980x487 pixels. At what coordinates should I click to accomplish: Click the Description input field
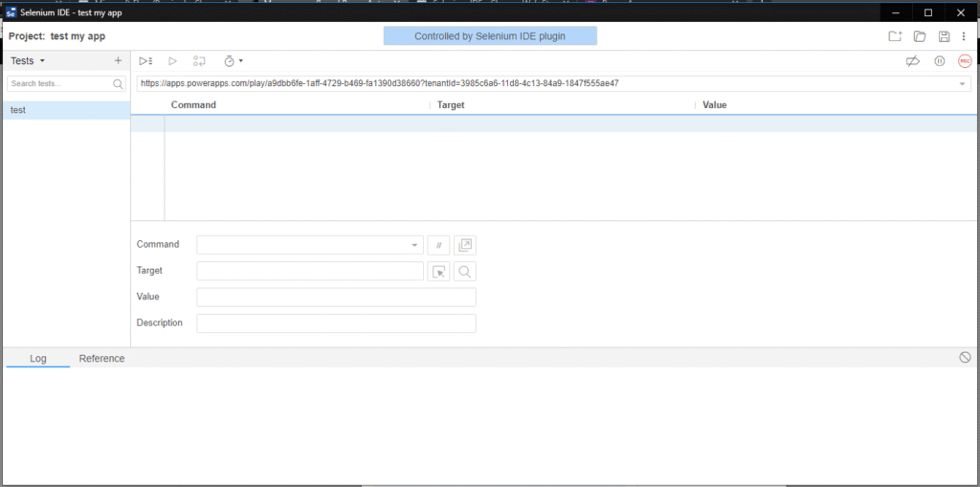click(x=336, y=323)
